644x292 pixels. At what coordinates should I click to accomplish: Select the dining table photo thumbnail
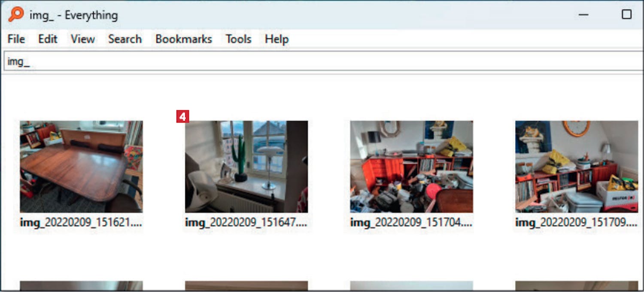click(x=81, y=167)
